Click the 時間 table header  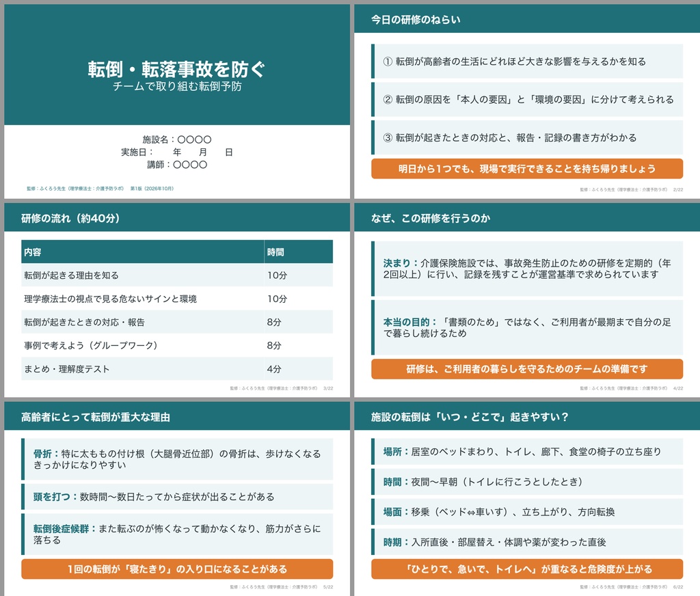[298, 252]
